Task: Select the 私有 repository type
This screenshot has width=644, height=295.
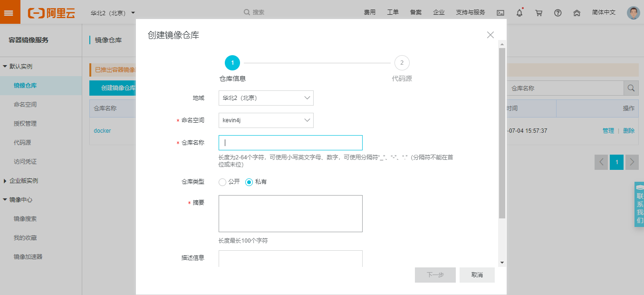Action: 249,182
